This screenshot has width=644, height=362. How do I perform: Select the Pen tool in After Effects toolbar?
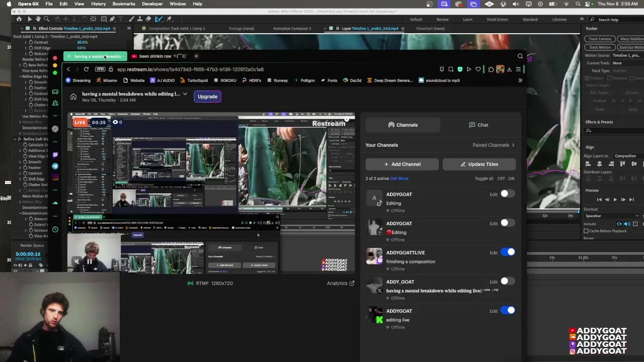pos(112,19)
